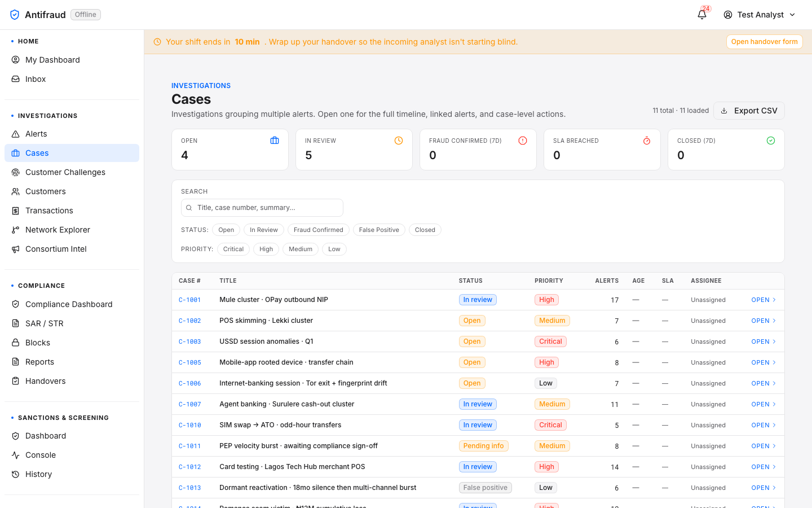The height and width of the screenshot is (508, 812).
Task: Toggle the In Review status filter
Action: click(x=264, y=230)
